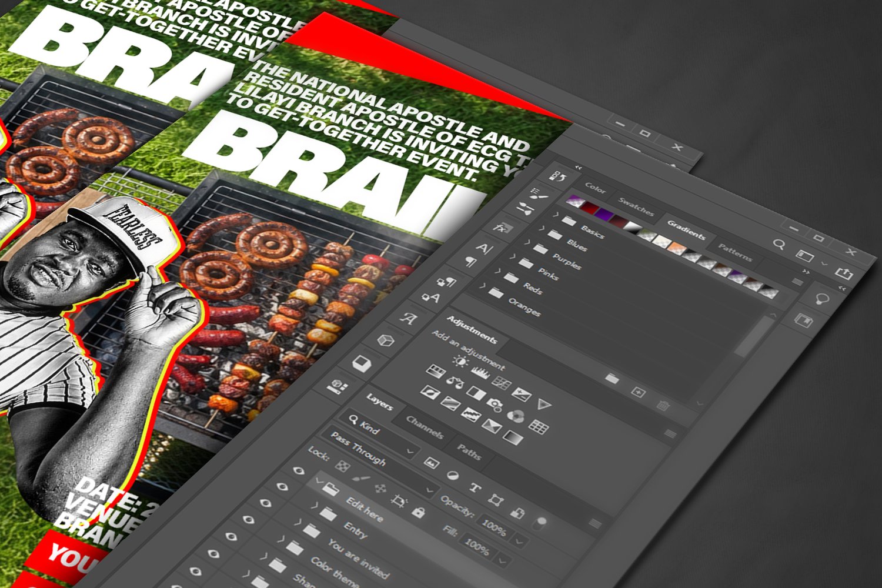The image size is (882, 588).
Task: Click the Share export icon
Action: [x=844, y=273]
